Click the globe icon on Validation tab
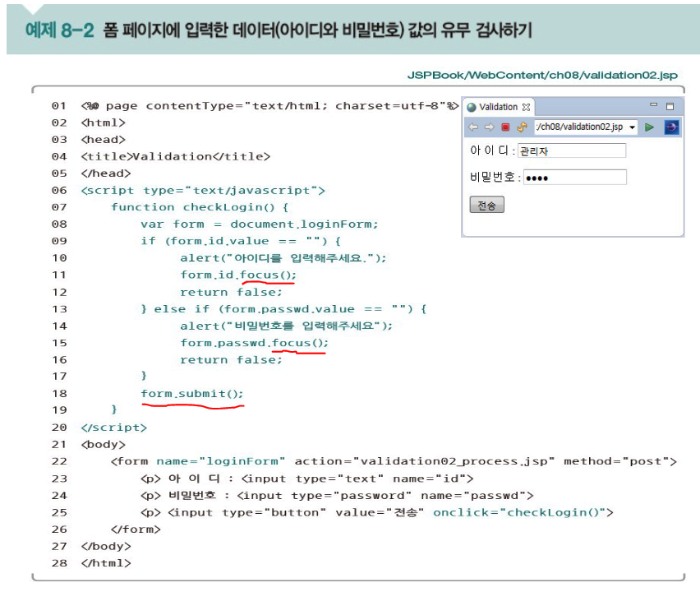 pos(472,107)
